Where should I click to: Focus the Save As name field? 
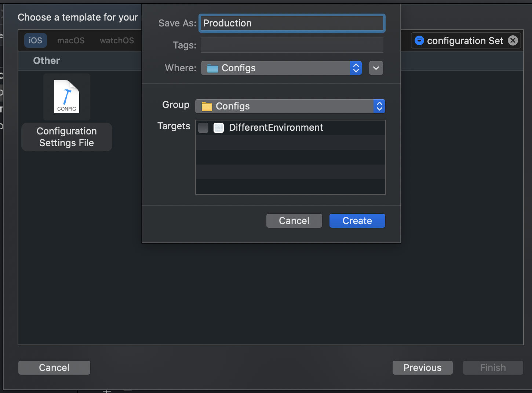[292, 23]
